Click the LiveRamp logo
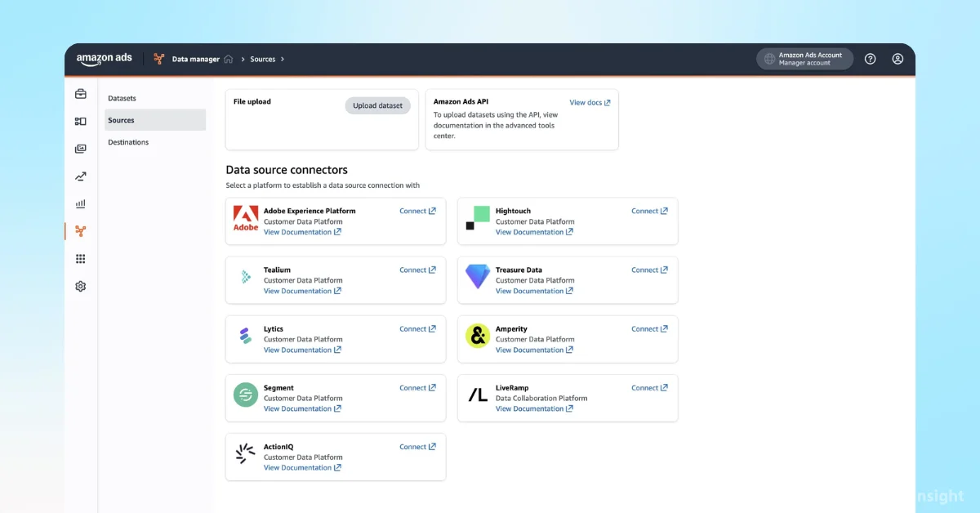 478,395
